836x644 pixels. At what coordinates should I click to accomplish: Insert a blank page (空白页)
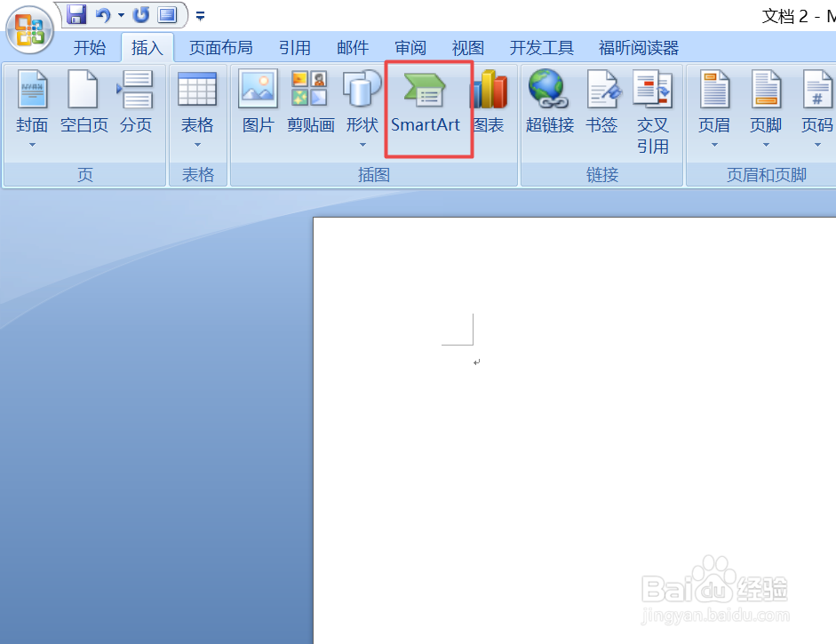(x=84, y=102)
